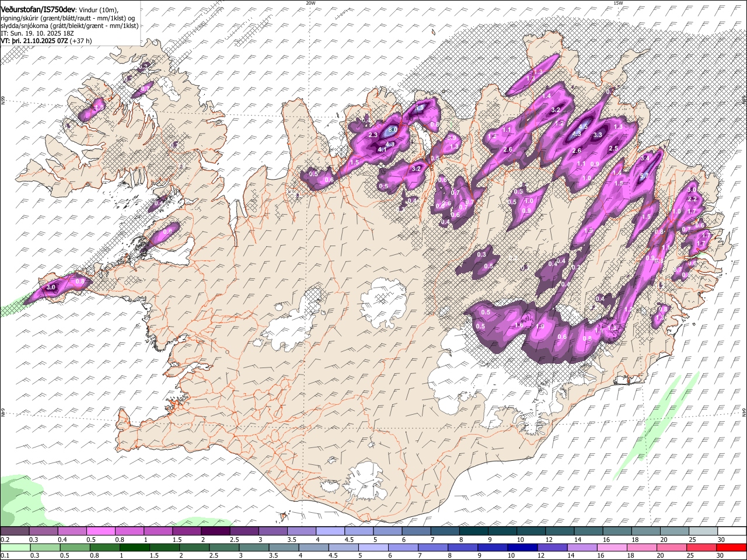Select the 4 pale lavender swatch in upper scale
The width and height of the screenshot is (747, 560).
tap(330, 531)
